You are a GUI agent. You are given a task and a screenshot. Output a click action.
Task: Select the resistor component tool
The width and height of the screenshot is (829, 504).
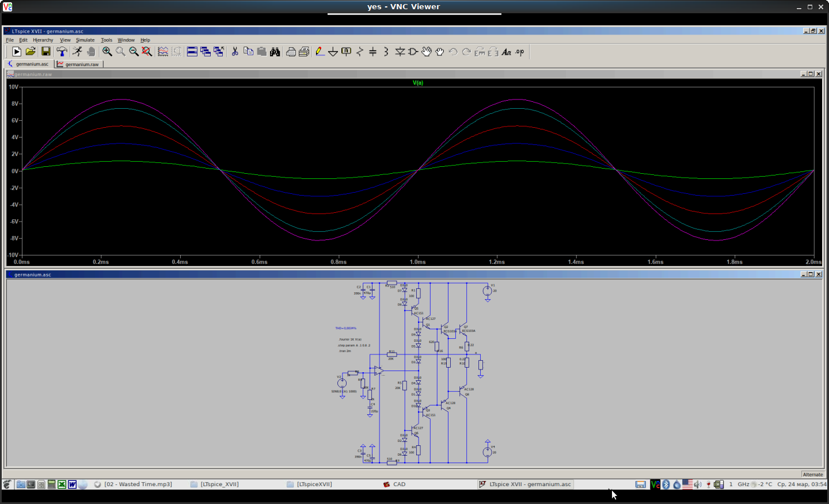(x=360, y=52)
